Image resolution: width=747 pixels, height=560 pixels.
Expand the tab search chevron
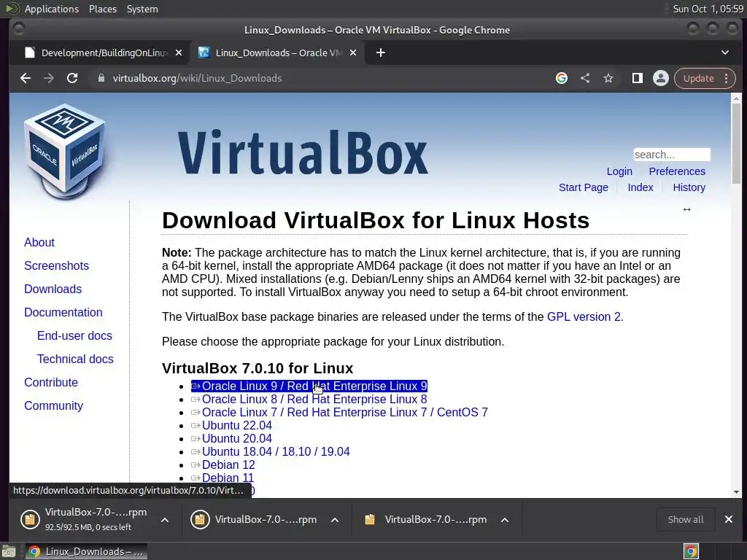[x=725, y=52]
